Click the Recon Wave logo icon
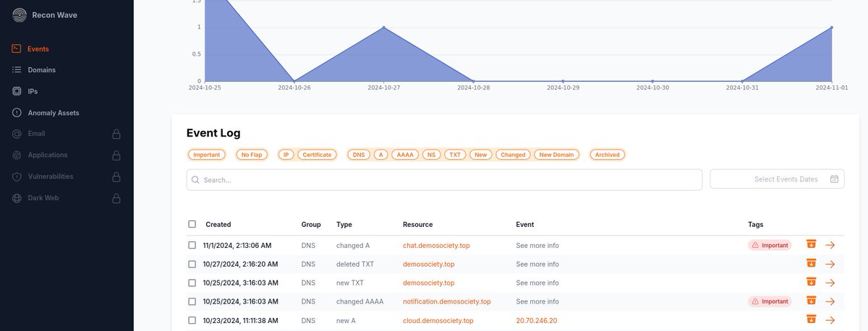Screen dimensions: 868x331 point(20,14)
